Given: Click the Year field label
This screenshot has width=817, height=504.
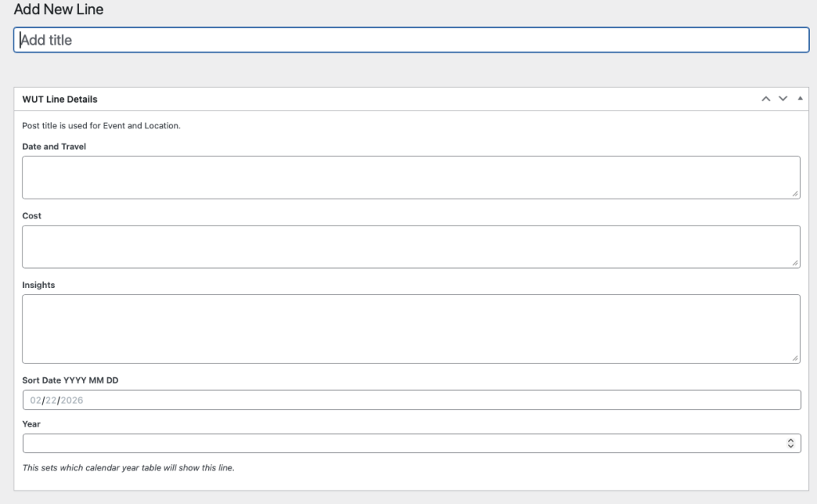Looking at the screenshot, I should point(31,424).
